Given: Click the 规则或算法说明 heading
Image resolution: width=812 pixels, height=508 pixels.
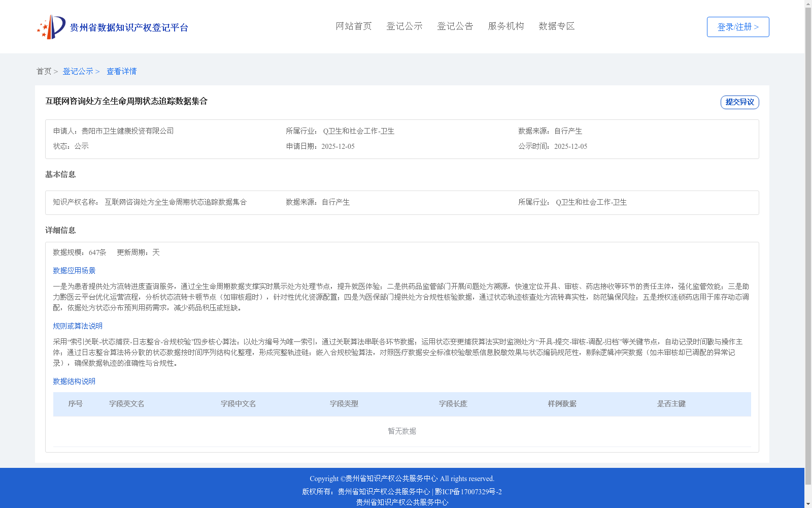Looking at the screenshot, I should coord(78,326).
